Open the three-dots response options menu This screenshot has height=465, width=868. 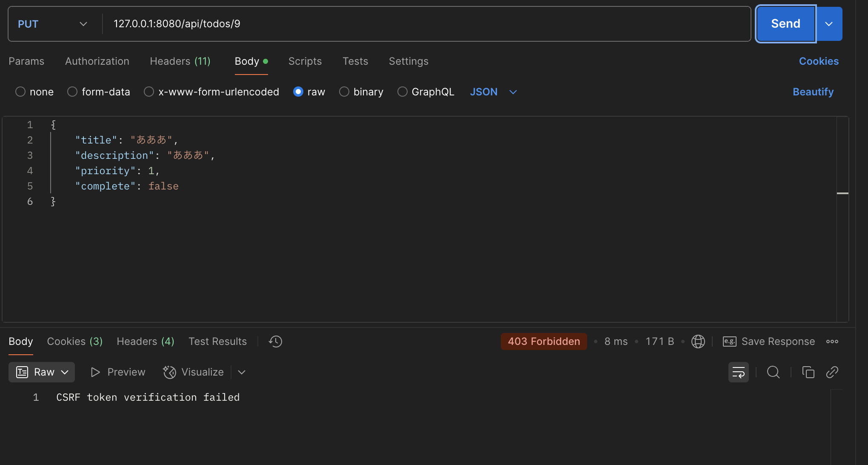click(832, 342)
